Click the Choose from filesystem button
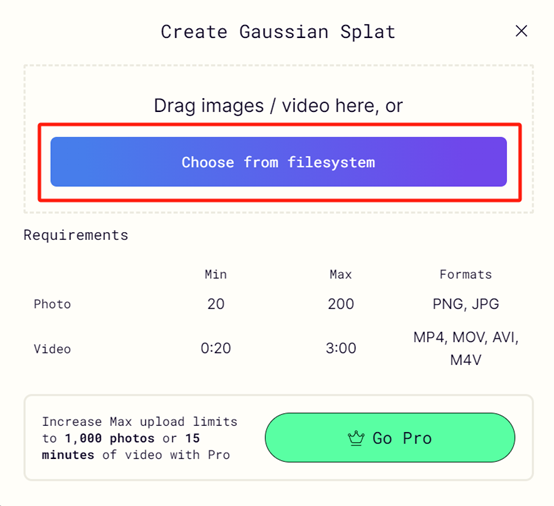This screenshot has width=554, height=506. (x=278, y=162)
